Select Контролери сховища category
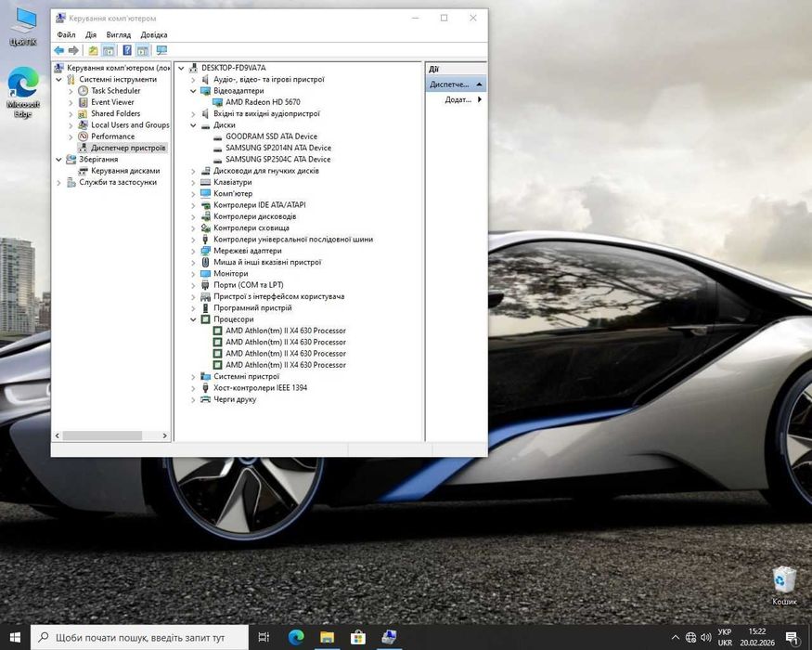This screenshot has width=812, height=650. point(251,227)
